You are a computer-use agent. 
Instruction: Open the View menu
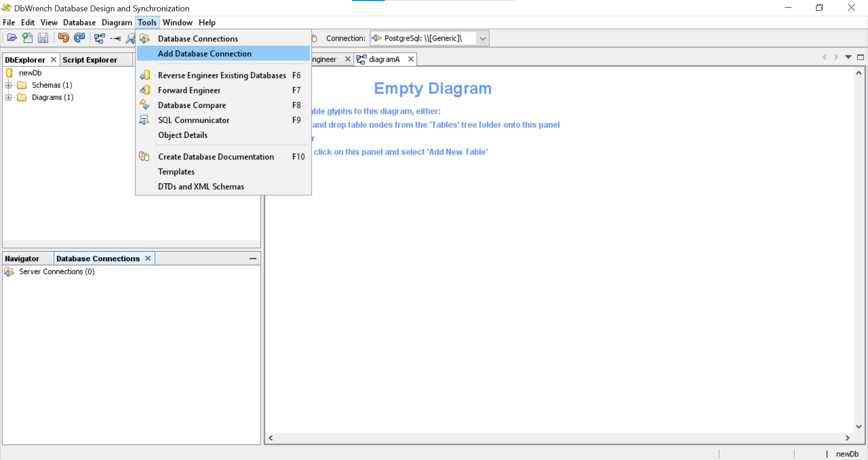pos(49,22)
